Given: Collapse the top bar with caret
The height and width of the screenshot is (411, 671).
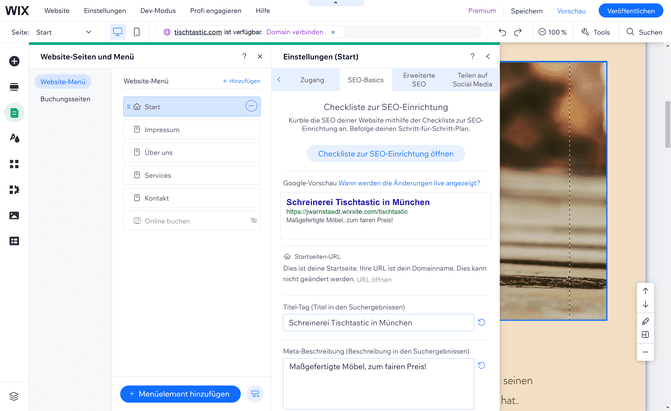Looking at the screenshot, I should 336,3.
